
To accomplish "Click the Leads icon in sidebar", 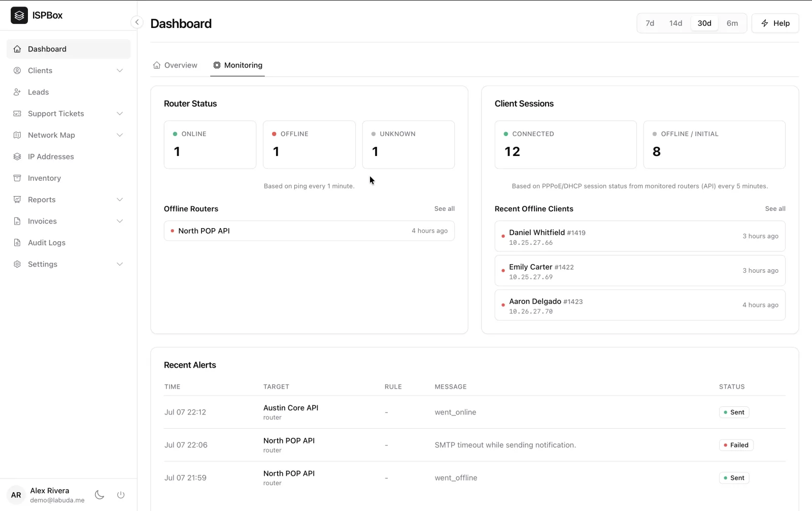I will pyautogui.click(x=17, y=92).
